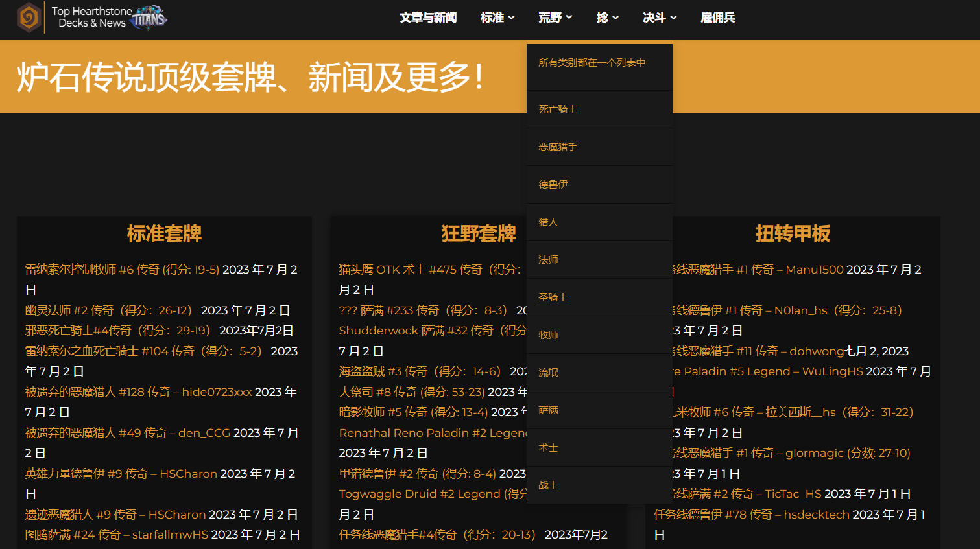
Task: Click the 标准套牌 section heading
Action: point(164,233)
